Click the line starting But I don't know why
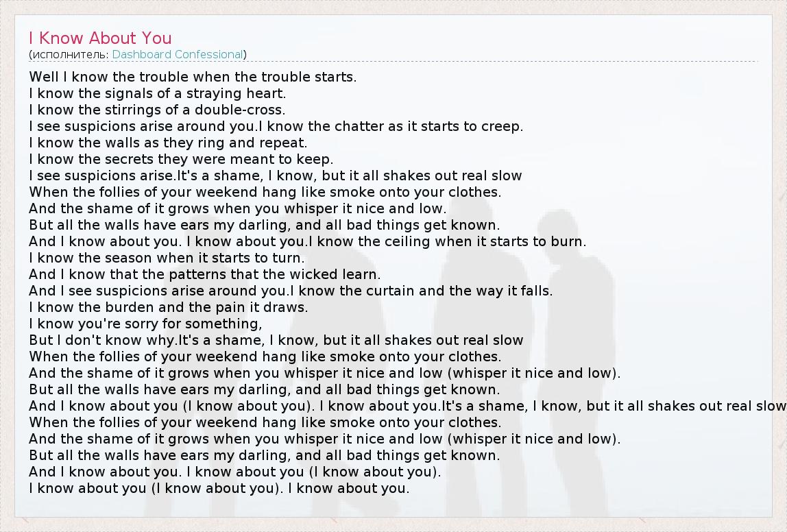Image resolution: width=787 pixels, height=532 pixels. [276, 340]
